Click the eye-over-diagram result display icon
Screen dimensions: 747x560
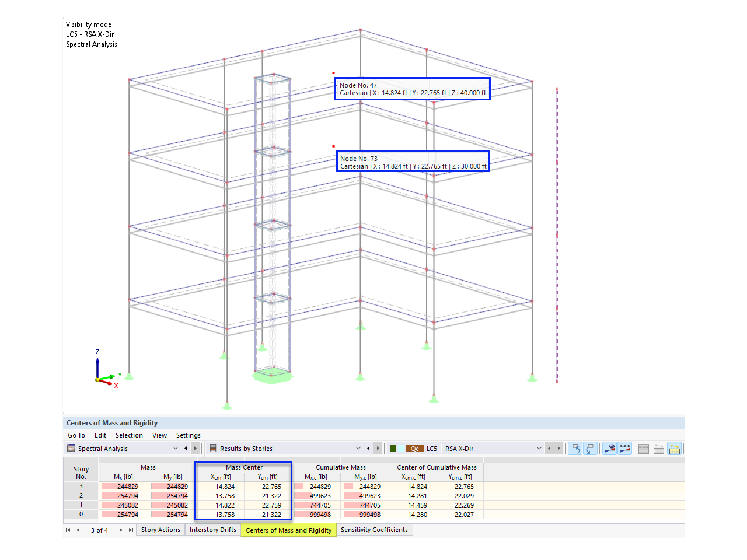pos(609,448)
